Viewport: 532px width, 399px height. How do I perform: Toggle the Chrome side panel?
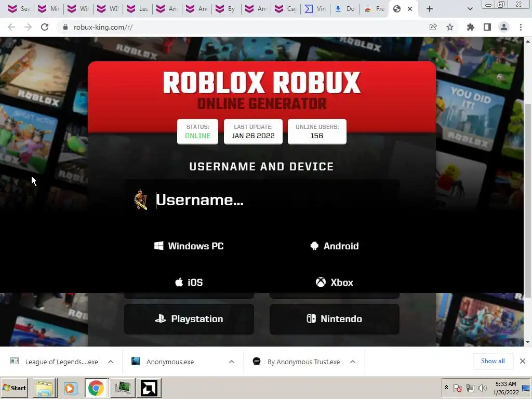(487, 27)
